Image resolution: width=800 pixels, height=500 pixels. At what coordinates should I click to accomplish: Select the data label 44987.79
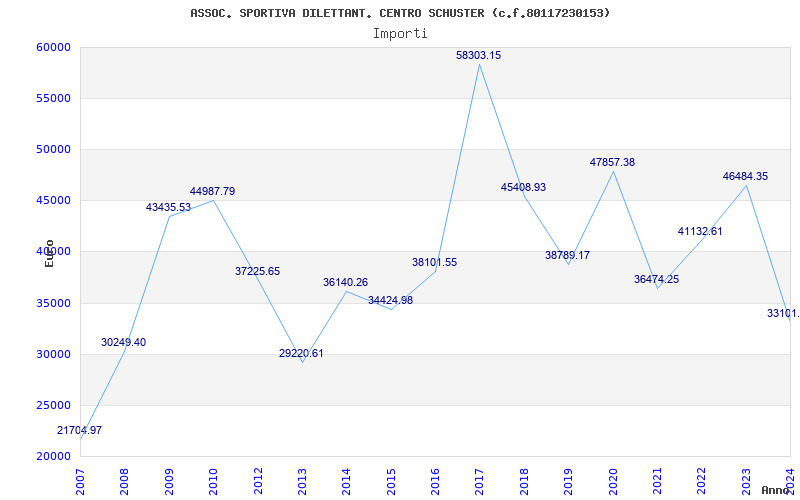(x=212, y=191)
